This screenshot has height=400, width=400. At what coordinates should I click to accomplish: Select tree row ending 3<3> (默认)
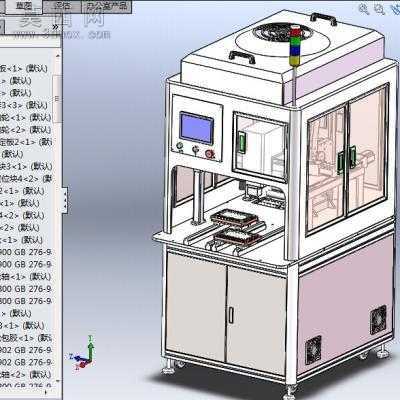pyautogui.click(x=24, y=105)
